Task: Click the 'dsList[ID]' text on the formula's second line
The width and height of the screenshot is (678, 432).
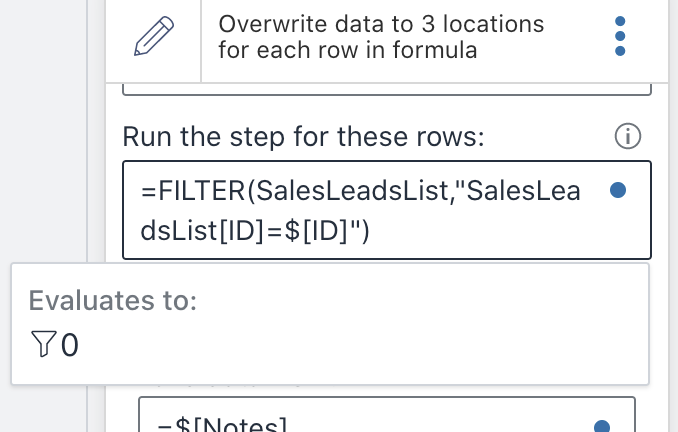Action: (201, 230)
